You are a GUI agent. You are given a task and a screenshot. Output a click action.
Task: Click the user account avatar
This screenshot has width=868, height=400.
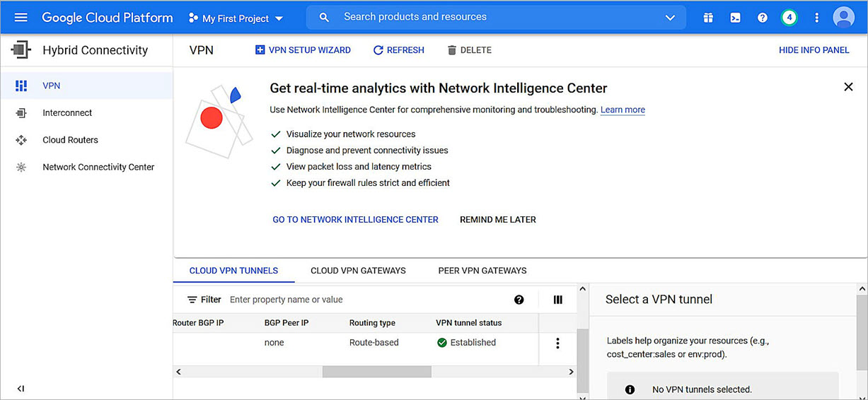pyautogui.click(x=843, y=17)
